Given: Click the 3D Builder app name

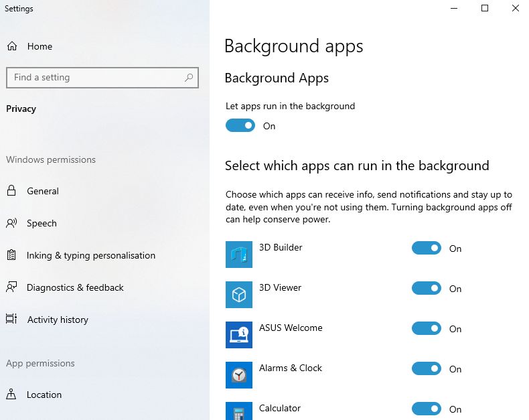Looking at the screenshot, I should point(281,247).
